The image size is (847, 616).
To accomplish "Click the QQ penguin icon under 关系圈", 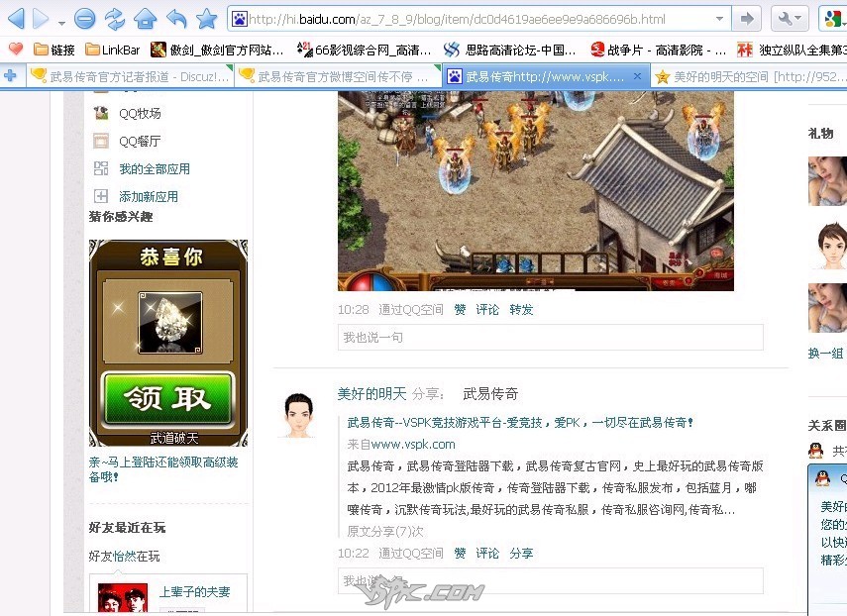I will coord(815,451).
